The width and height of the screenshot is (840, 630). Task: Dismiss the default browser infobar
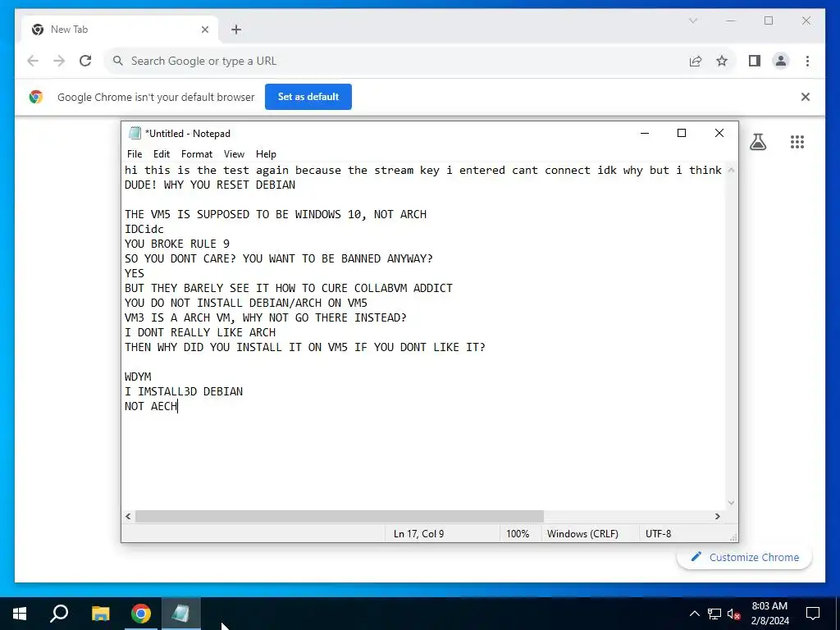click(x=806, y=97)
